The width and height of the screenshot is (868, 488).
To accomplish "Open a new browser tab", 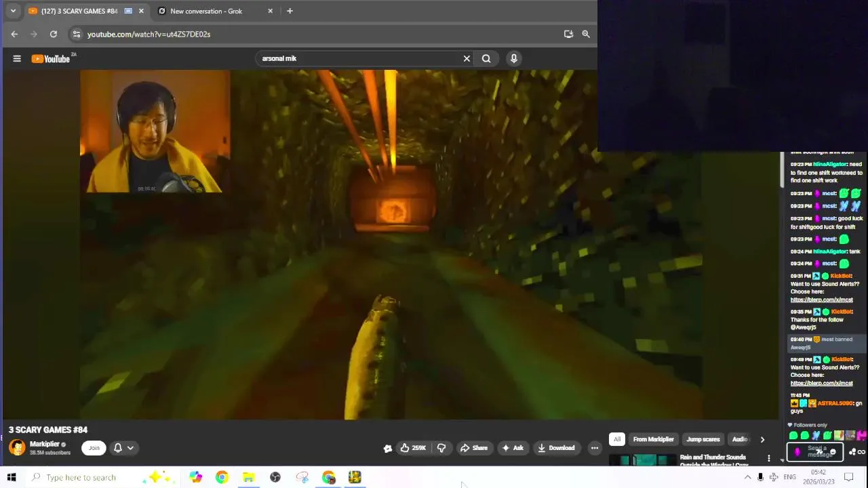I will (290, 11).
